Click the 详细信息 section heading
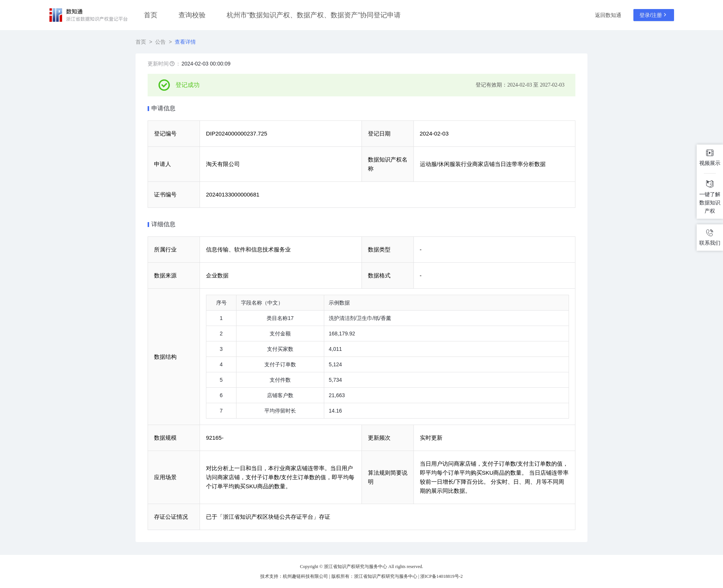The height and width of the screenshot is (588, 723). click(x=163, y=224)
